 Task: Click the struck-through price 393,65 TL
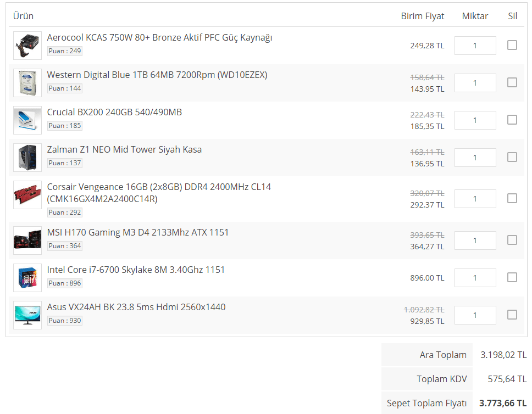[x=427, y=235]
